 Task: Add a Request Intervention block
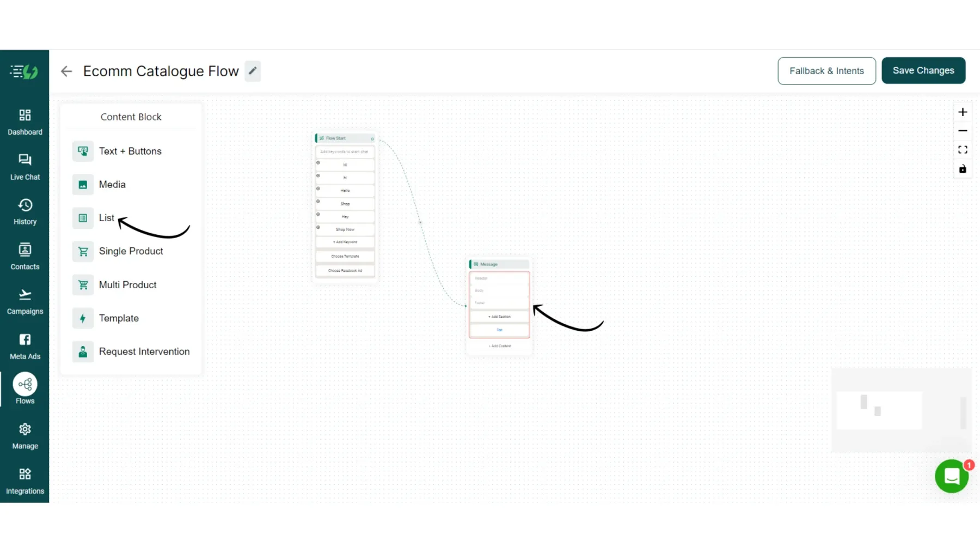tap(131, 351)
